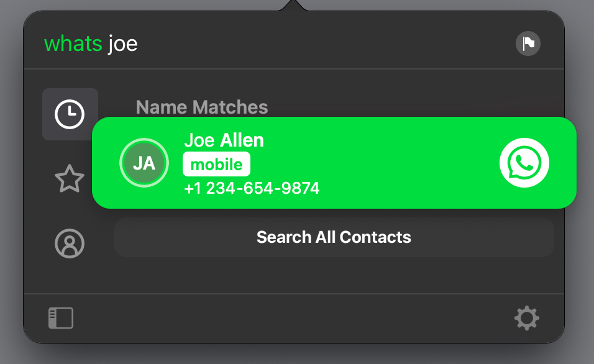The width and height of the screenshot is (594, 364).
Task: Open settings via the gear icon
Action: (x=526, y=318)
